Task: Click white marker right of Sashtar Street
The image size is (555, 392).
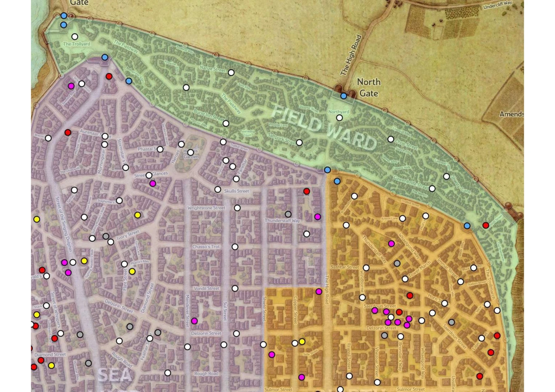Action: [x=366, y=268]
